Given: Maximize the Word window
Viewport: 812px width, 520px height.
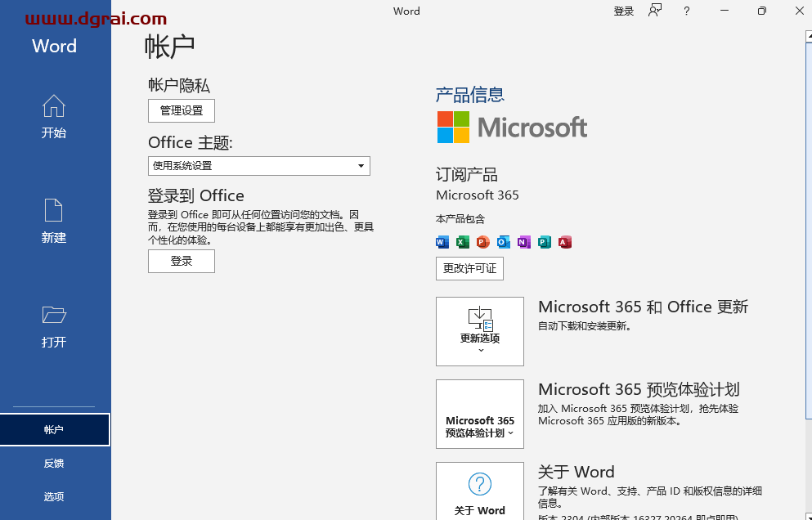Looking at the screenshot, I should [762, 11].
